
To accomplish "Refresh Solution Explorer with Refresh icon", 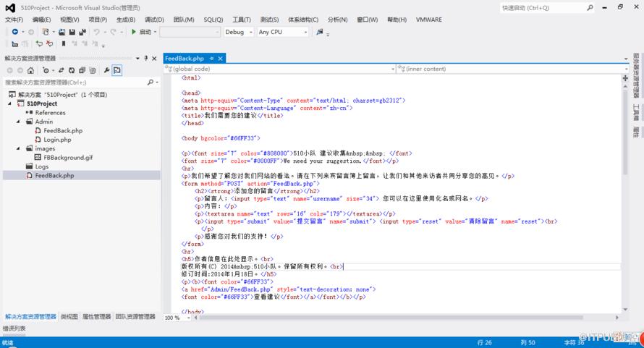I will coord(72,70).
